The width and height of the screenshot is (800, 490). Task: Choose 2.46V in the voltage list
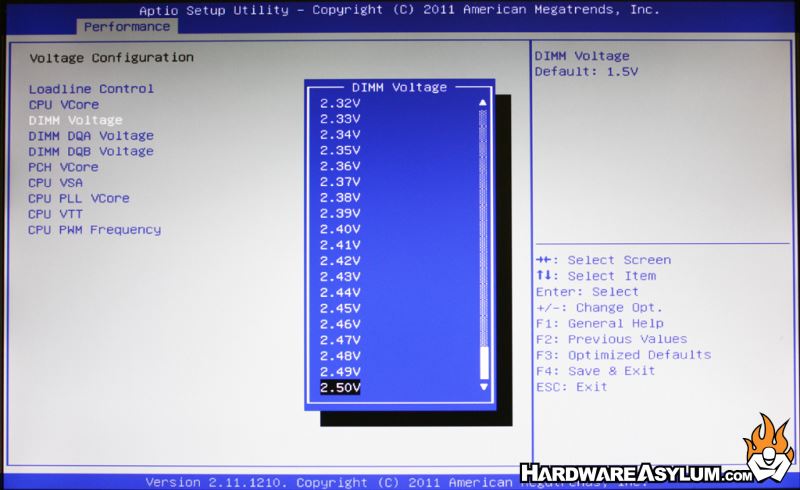click(340, 325)
